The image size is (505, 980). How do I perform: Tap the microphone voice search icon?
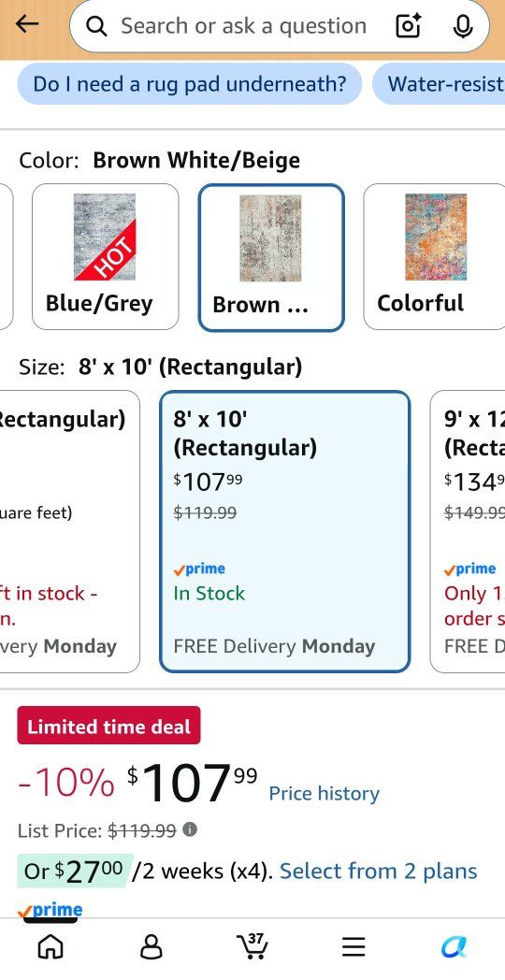(463, 25)
